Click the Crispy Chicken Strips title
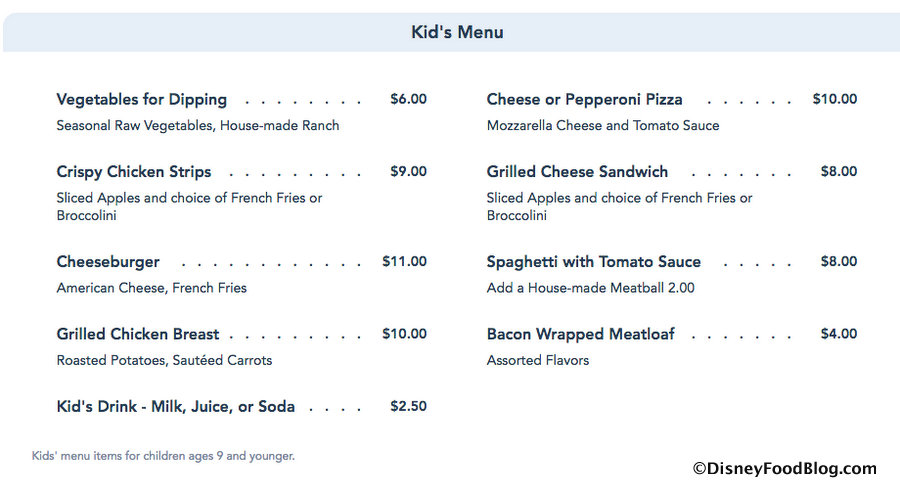The image size is (900, 496). click(x=133, y=171)
